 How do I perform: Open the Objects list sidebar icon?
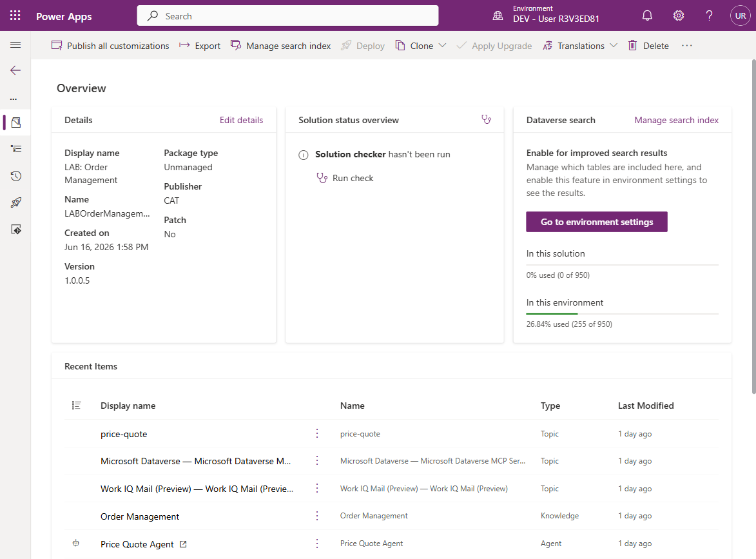(16, 149)
